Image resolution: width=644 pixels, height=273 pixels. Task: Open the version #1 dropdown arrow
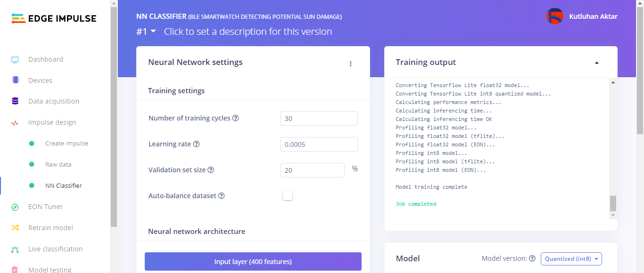coord(153,31)
